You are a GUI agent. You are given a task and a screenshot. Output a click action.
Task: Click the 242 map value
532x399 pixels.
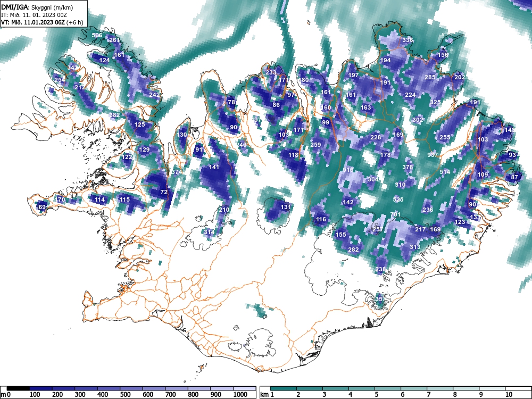click(154, 95)
